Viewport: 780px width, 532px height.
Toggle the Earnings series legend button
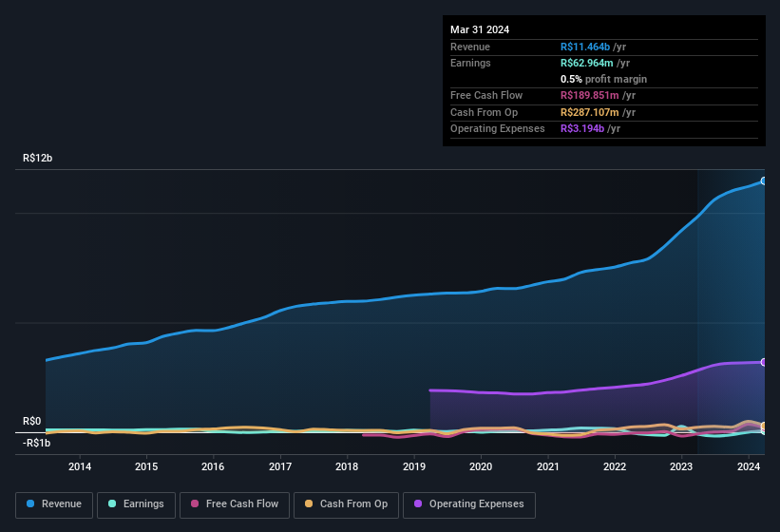click(136, 504)
